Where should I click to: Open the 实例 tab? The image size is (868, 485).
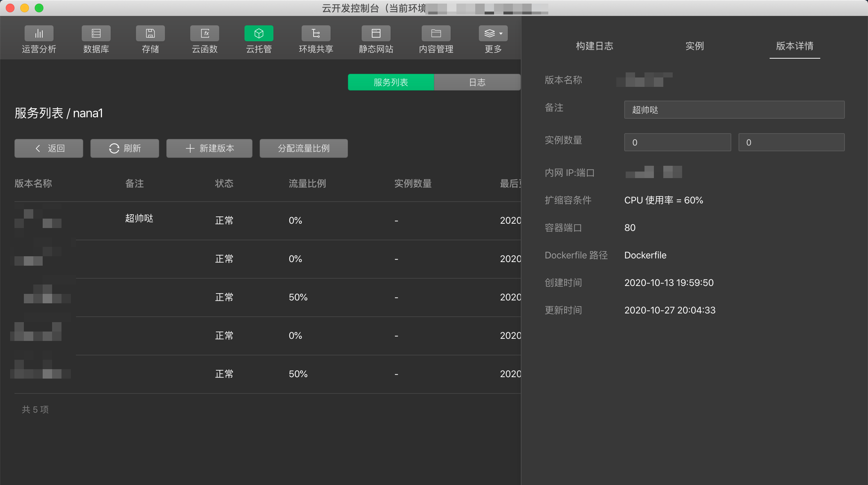[x=694, y=46]
